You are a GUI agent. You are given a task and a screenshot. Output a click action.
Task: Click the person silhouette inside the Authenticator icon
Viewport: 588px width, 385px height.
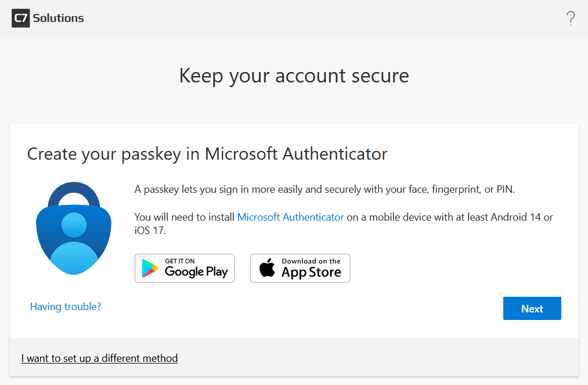tap(74, 238)
